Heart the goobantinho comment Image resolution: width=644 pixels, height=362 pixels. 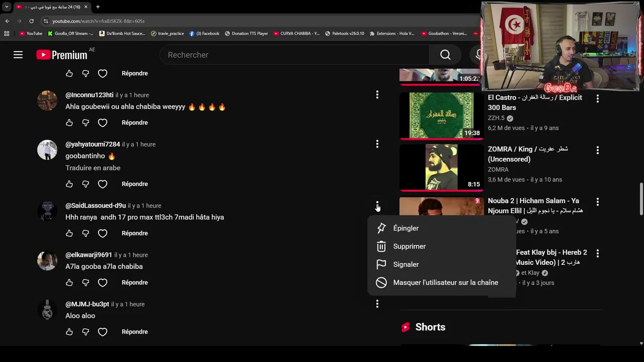(x=103, y=184)
